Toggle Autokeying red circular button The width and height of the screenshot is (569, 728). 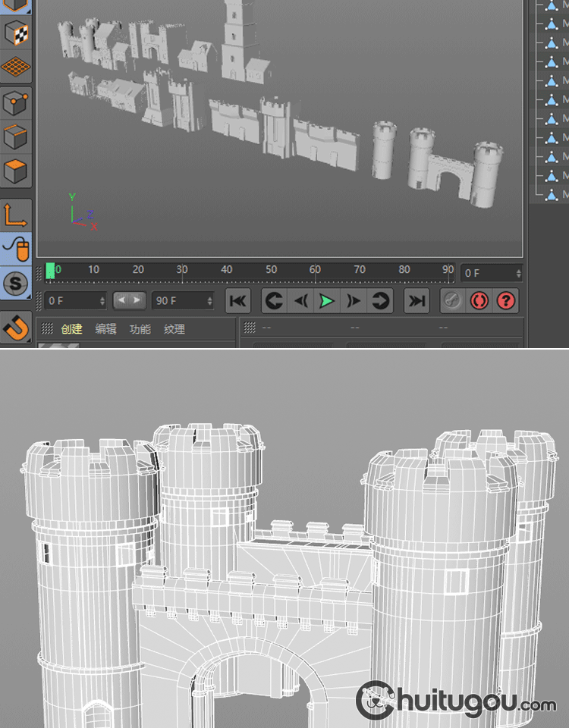pos(479,301)
